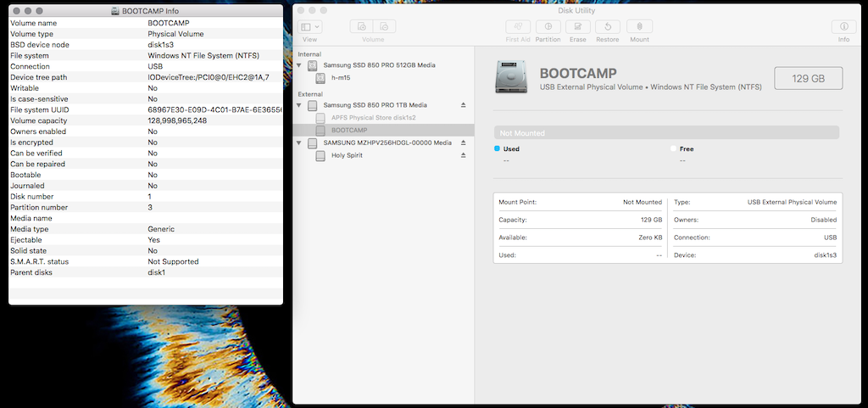This screenshot has width=868, height=408.
Task: Click the Owners Disabled value
Action: click(824, 220)
